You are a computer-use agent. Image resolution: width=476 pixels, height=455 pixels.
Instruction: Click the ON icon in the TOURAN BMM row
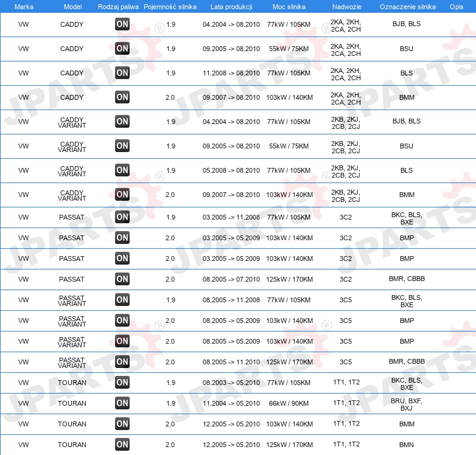click(x=122, y=424)
